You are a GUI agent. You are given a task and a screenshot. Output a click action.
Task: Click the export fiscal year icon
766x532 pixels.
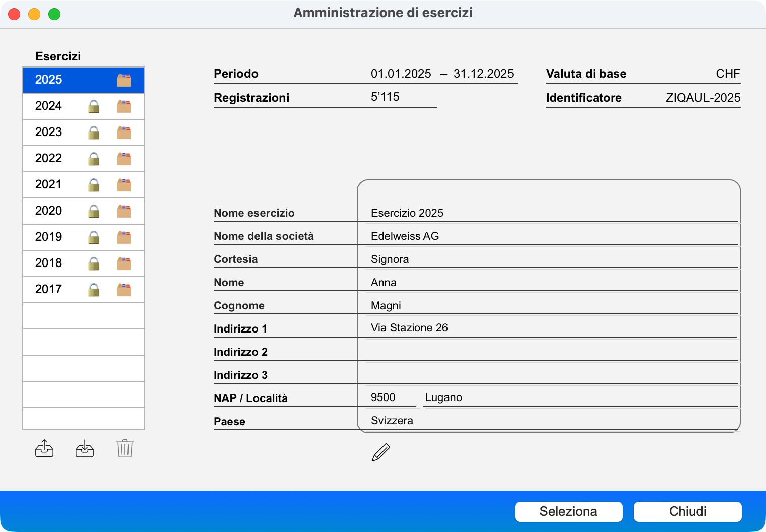(x=44, y=448)
